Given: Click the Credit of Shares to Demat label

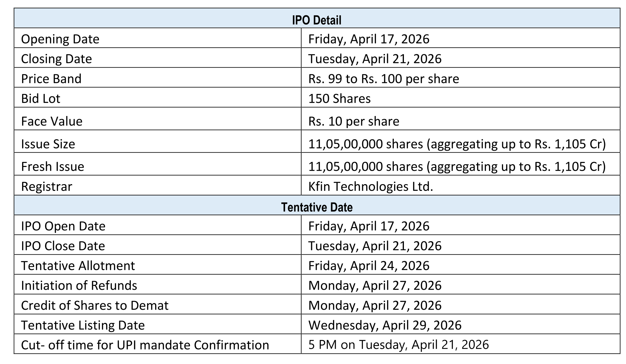Looking at the screenshot, I should (x=95, y=305).
